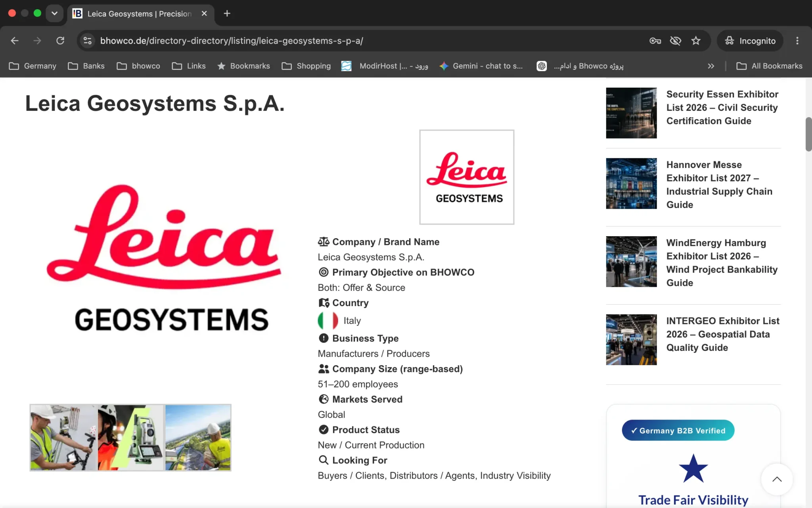
Task: Click the 'New / Current Production' value
Action: pos(371,445)
